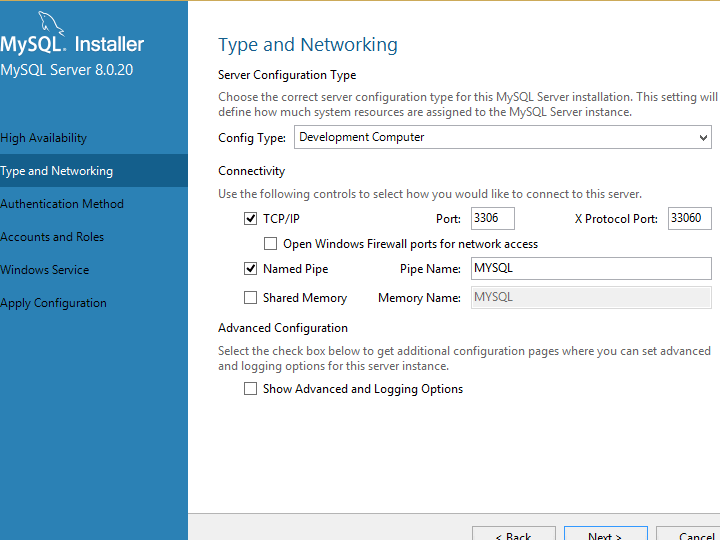The height and width of the screenshot is (540, 720).
Task: Click the Config Type label
Action: coord(252,138)
